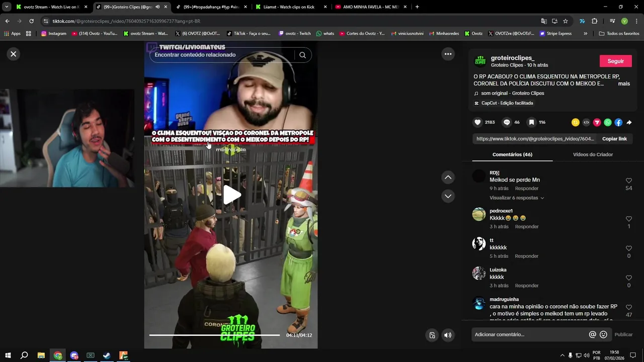Click the translate page icon in address bar

544,21
